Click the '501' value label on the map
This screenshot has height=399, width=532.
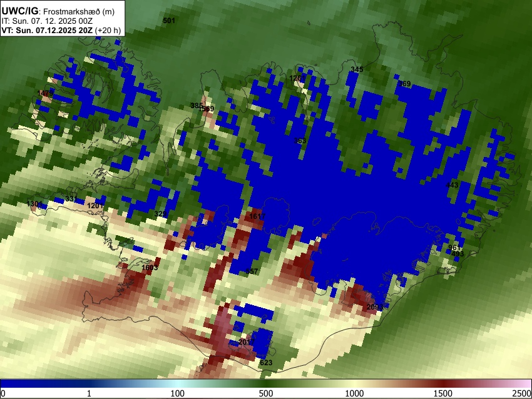(169, 21)
